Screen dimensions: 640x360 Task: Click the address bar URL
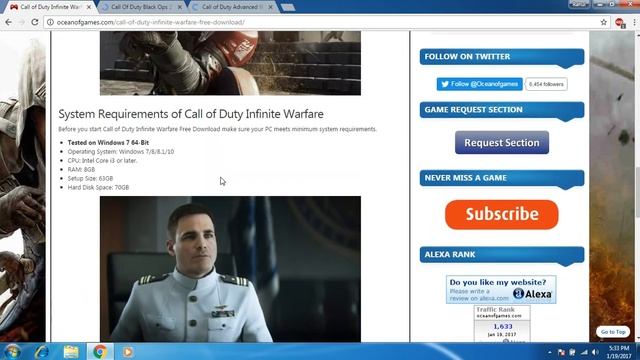[150, 22]
